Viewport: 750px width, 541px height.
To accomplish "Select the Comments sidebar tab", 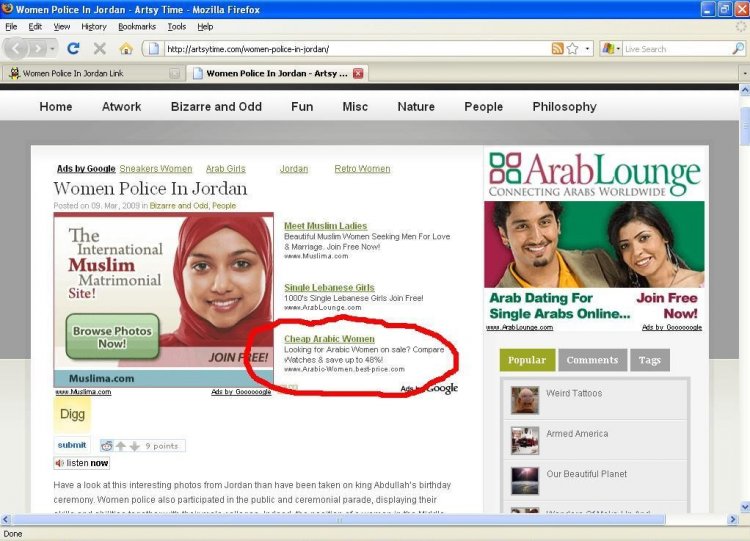I will (x=592, y=360).
